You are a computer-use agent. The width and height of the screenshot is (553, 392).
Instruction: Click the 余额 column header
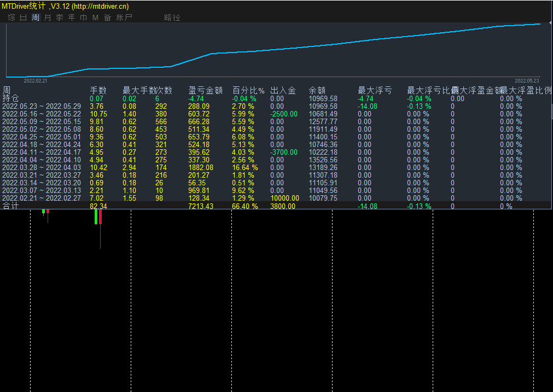tap(317, 91)
